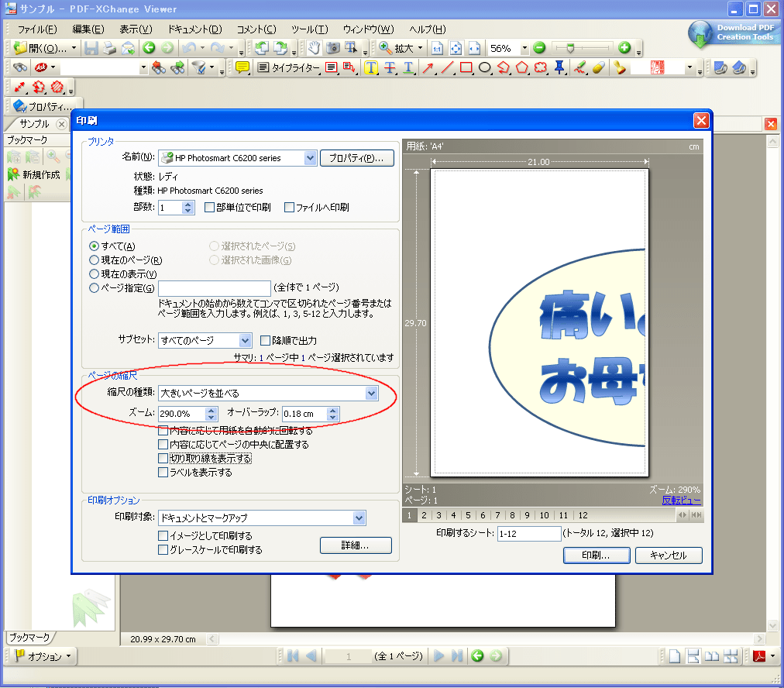Expand the 縮尺の種類 scaling type dropdown

371,394
